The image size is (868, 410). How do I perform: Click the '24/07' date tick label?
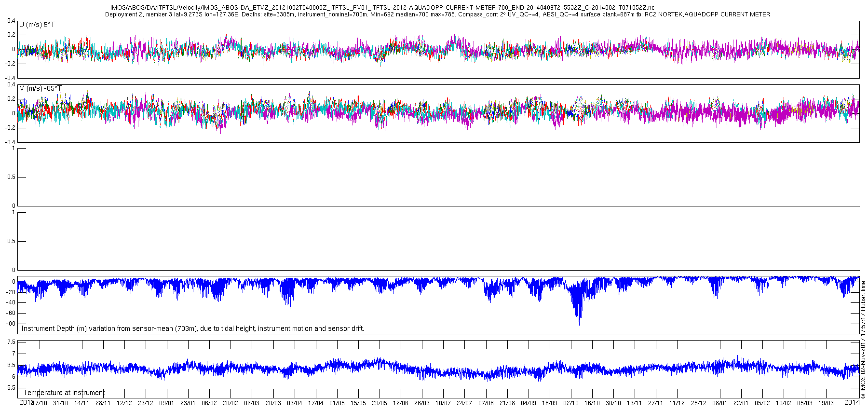tap(464, 403)
